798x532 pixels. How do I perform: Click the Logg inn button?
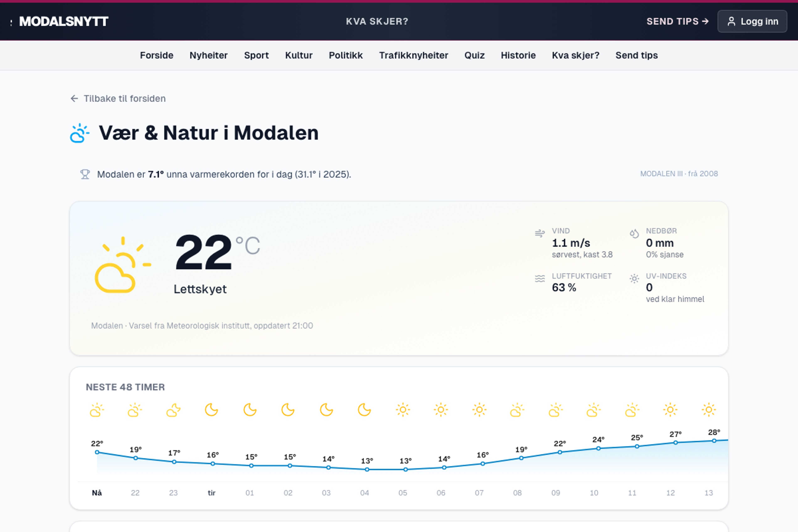752,21
